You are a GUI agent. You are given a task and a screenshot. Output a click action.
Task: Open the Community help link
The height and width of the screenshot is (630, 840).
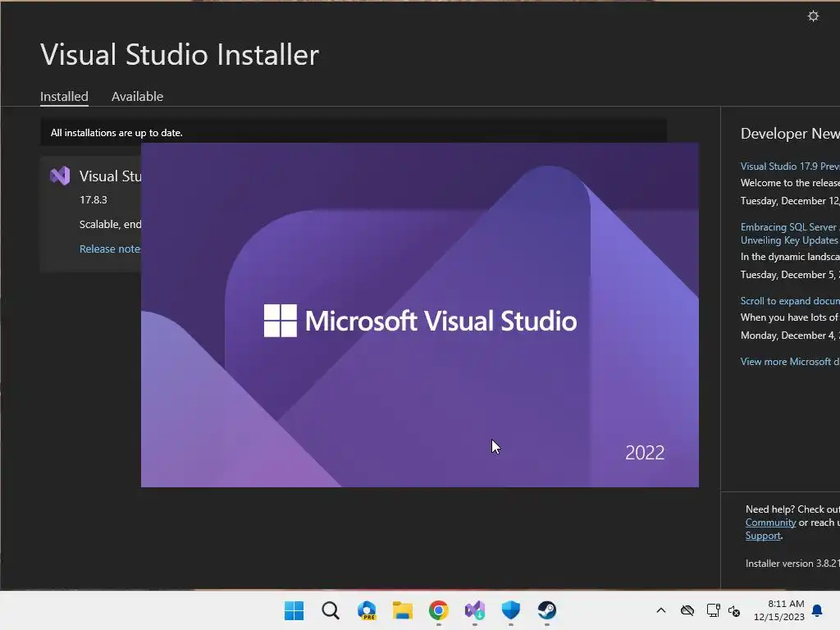click(770, 523)
